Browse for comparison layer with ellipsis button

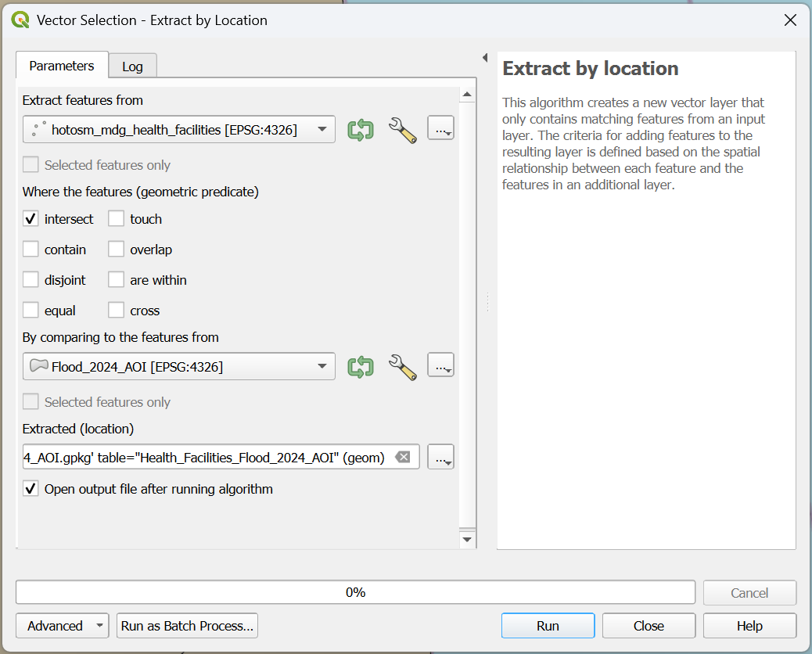coord(440,366)
